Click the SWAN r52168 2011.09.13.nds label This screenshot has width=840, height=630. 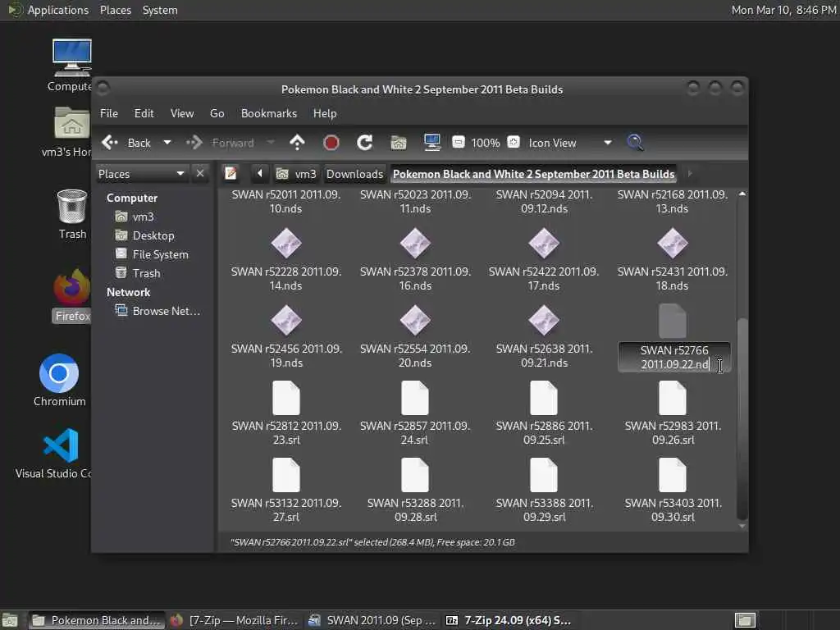pos(673,202)
